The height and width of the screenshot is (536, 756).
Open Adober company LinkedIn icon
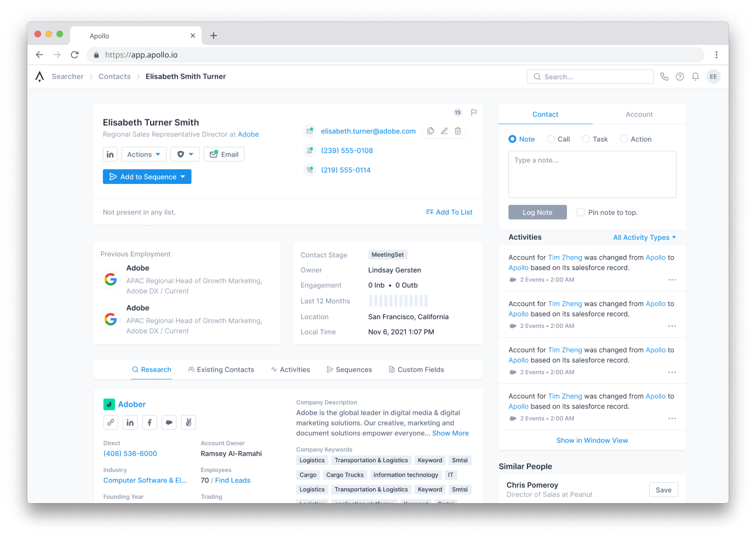pyautogui.click(x=130, y=422)
